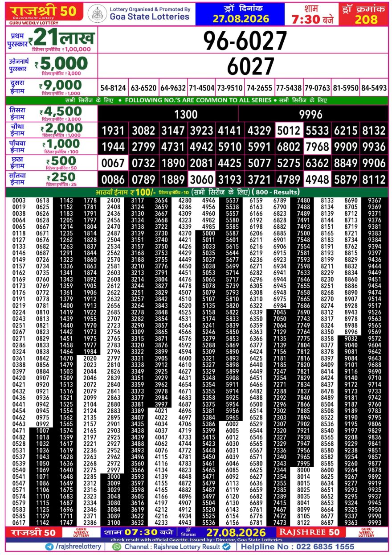Select second prize number 54-8124
This screenshot has width=392, height=555.
point(113,88)
